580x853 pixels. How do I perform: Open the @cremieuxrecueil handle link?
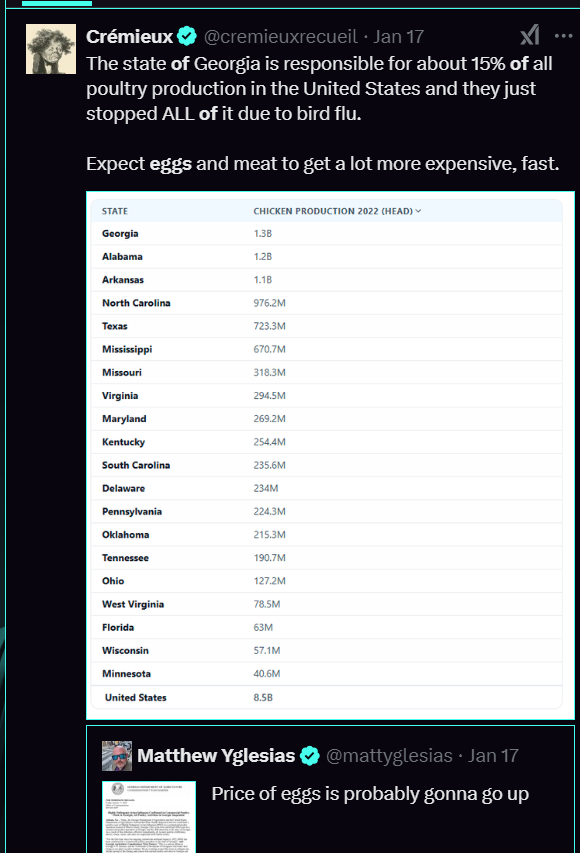tap(280, 36)
